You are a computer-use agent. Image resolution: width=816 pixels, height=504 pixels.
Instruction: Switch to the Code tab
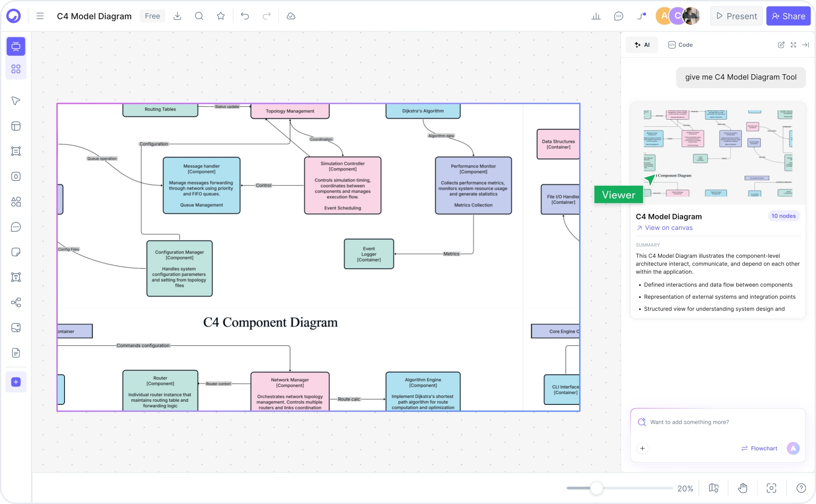(x=680, y=45)
